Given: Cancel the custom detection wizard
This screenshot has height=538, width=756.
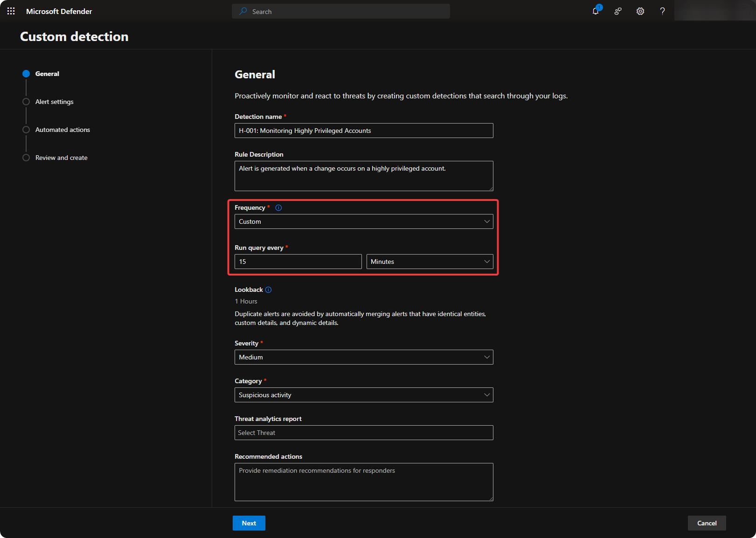Looking at the screenshot, I should (x=707, y=523).
